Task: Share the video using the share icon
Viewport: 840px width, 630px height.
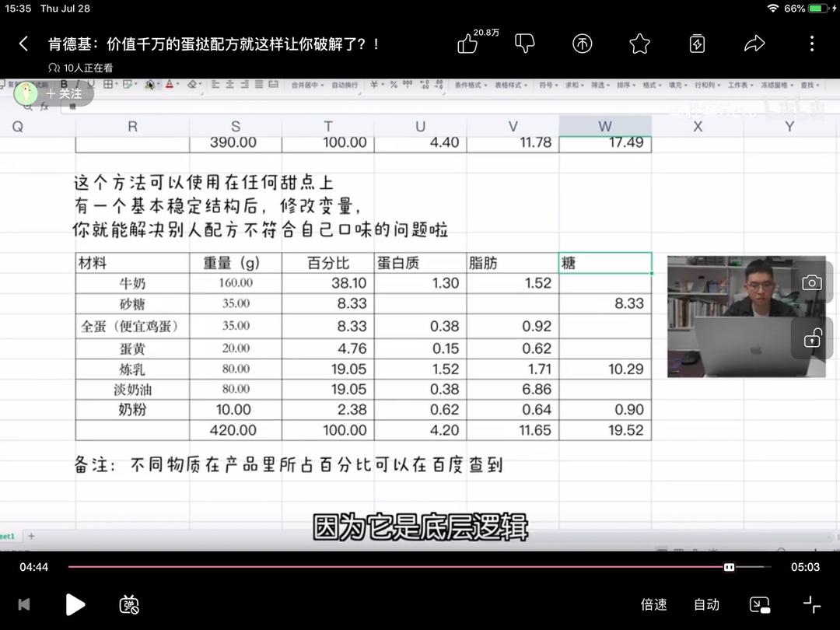Action: pos(754,44)
